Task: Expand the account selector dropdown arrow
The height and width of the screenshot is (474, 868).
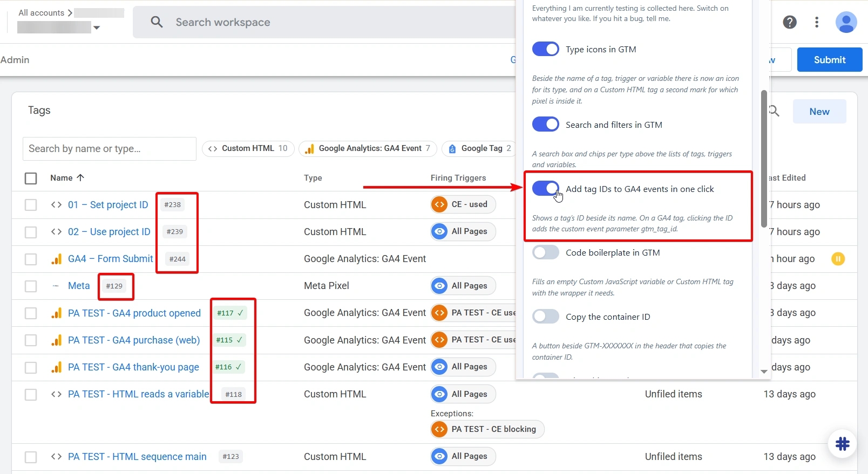Action: 97,28
